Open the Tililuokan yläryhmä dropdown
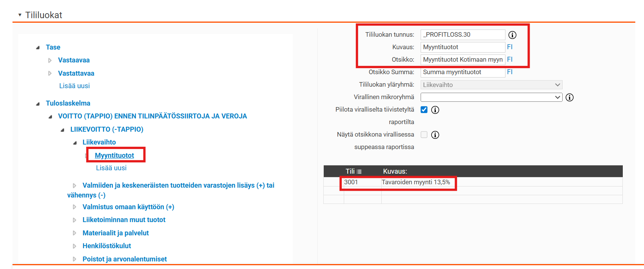 coord(491,85)
